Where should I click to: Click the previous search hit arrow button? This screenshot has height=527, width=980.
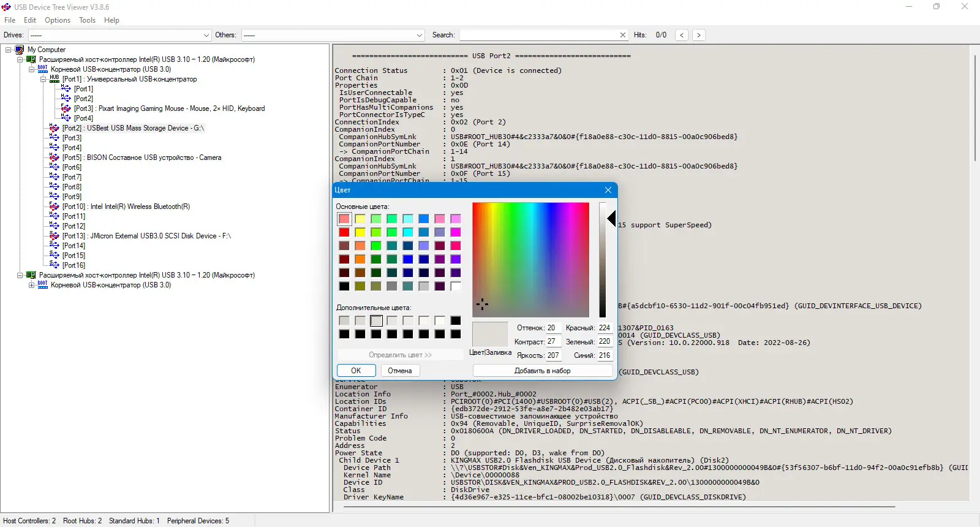682,35
